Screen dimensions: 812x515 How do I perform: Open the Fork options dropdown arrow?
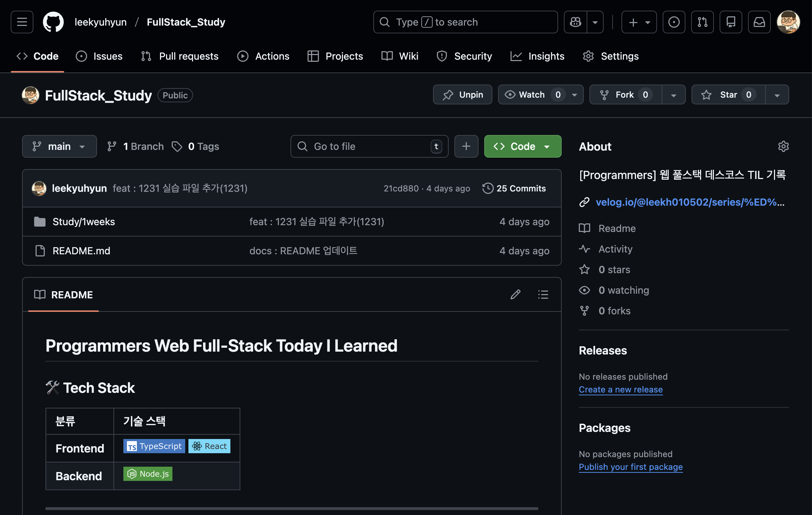tap(673, 95)
